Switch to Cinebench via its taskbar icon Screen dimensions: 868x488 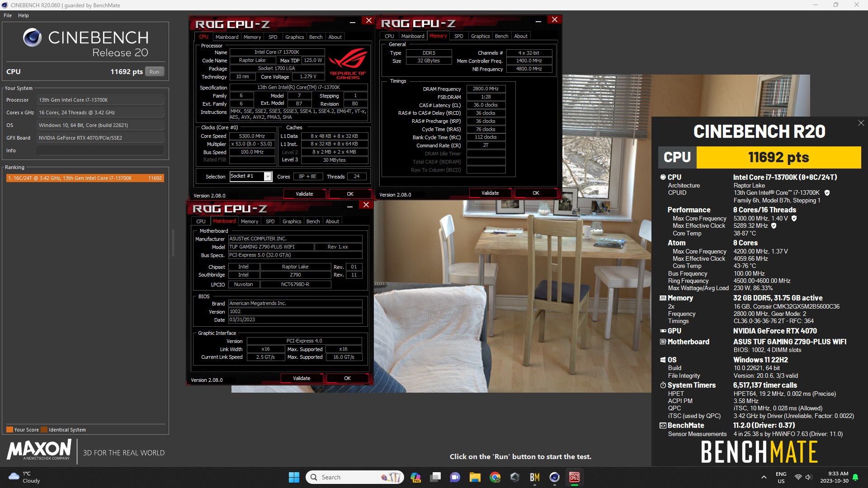tap(555, 477)
